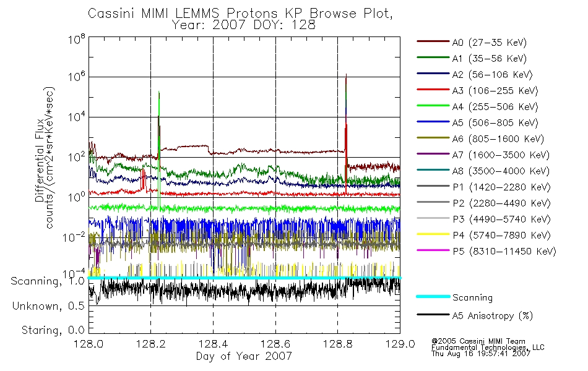Click the cyan Scanning legend line swatch

(x=433, y=296)
